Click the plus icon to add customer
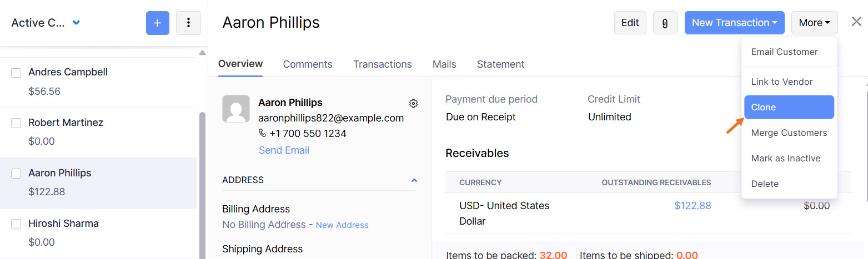 point(158,23)
